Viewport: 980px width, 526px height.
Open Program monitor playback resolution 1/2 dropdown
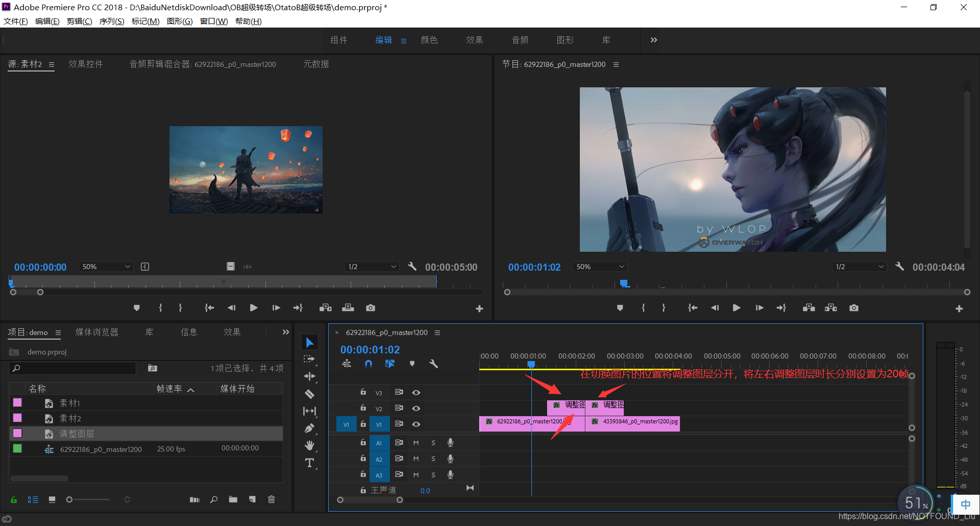click(859, 267)
